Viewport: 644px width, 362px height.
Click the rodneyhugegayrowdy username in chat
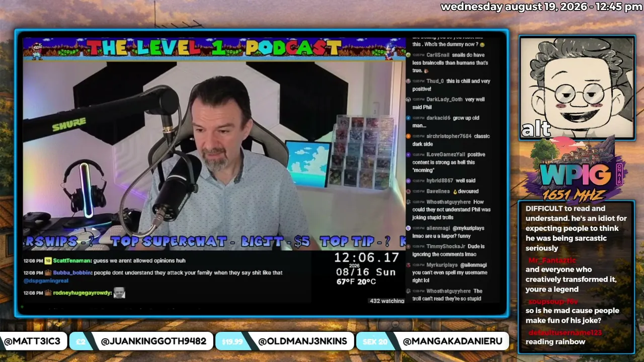83,293
